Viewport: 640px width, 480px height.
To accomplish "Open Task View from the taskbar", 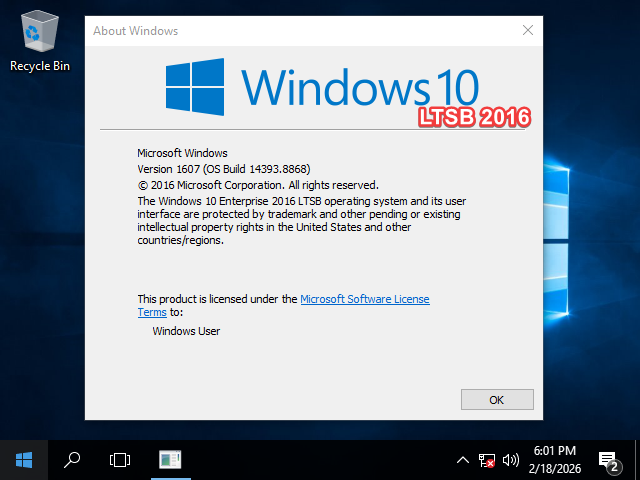I will click(x=120, y=460).
